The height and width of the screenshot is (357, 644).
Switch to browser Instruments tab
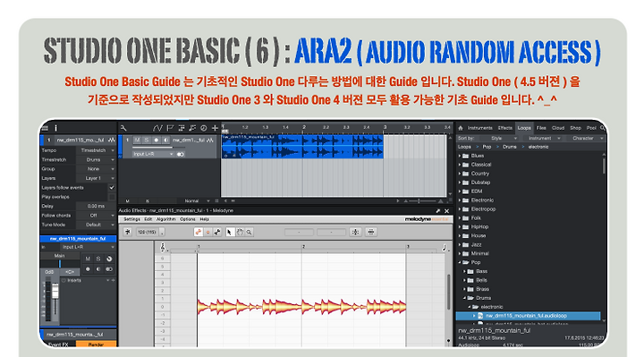pyautogui.click(x=479, y=128)
